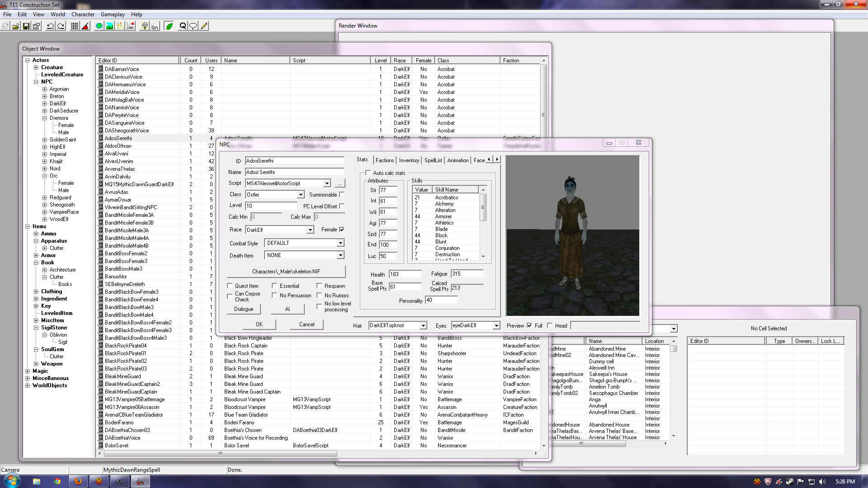Click the AI button in NPC dialog

click(287, 309)
